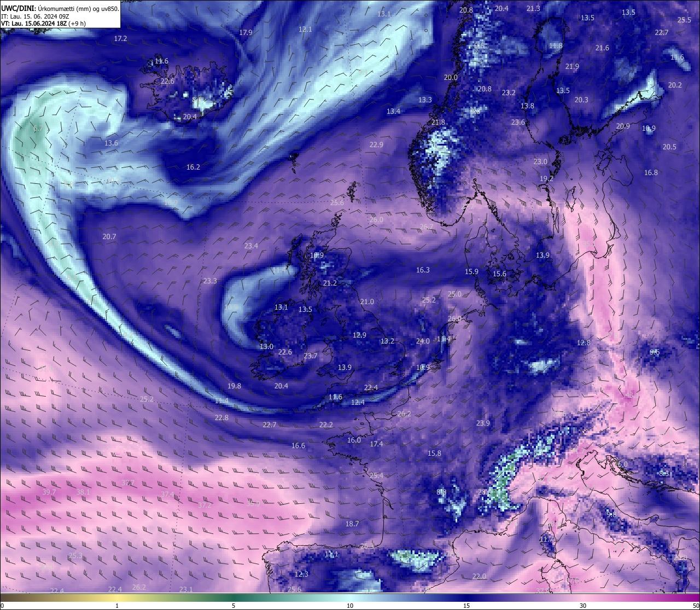Click the map value 24.0

(423, 341)
